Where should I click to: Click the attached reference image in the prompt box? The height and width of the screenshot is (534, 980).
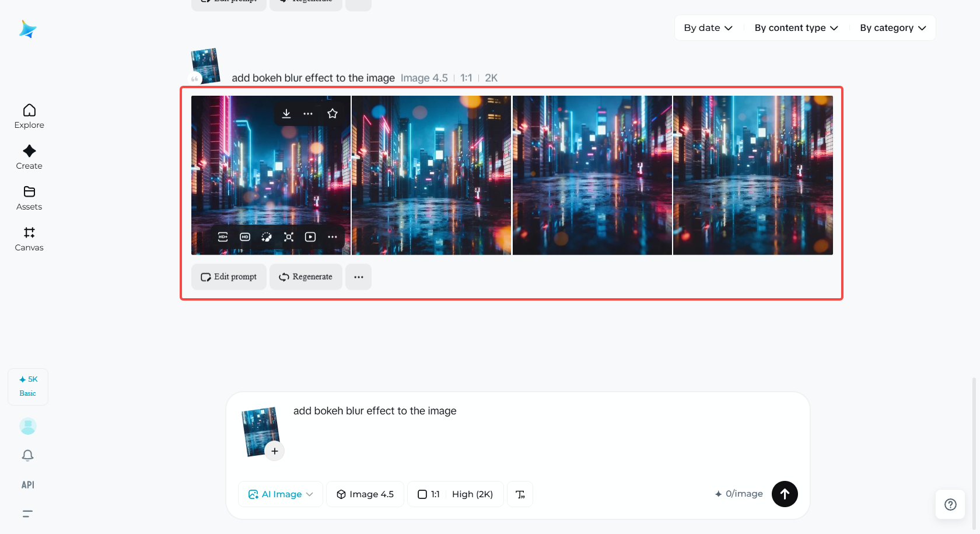pos(260,431)
